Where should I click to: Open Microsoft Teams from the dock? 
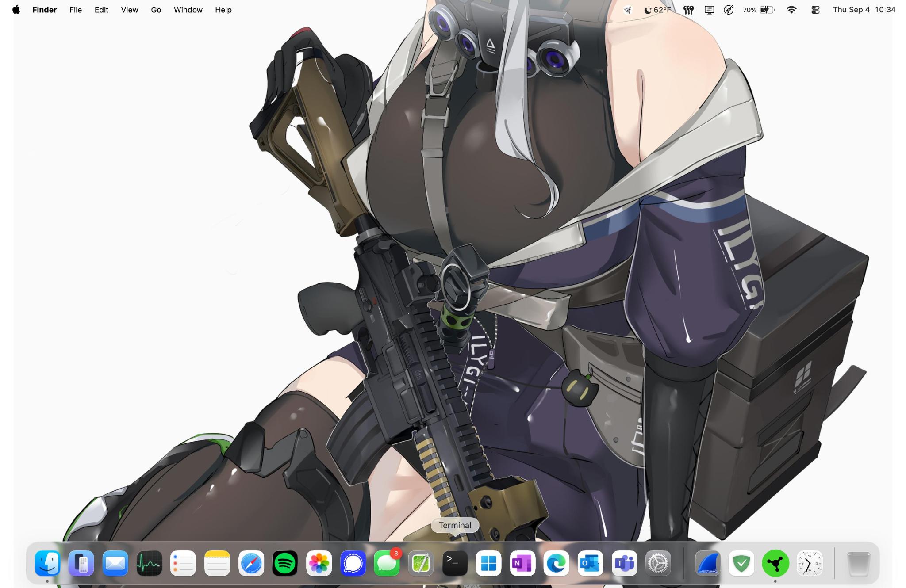pyautogui.click(x=624, y=563)
